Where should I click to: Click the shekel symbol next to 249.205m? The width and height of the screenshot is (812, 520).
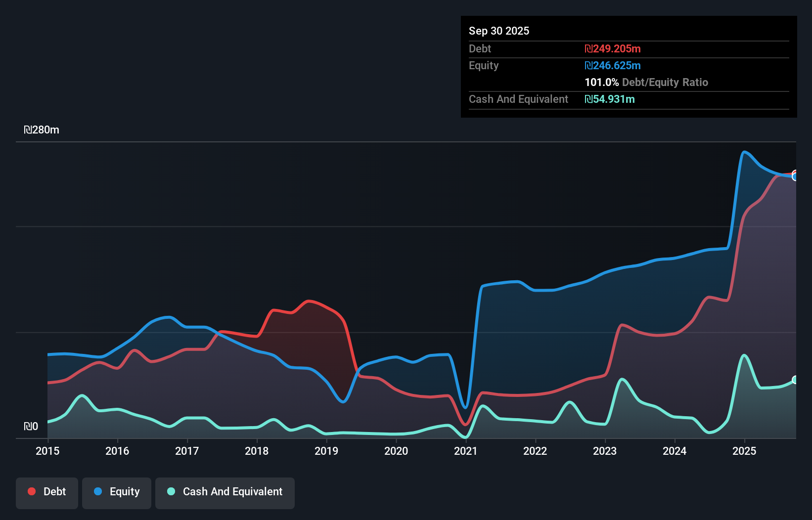coord(588,48)
